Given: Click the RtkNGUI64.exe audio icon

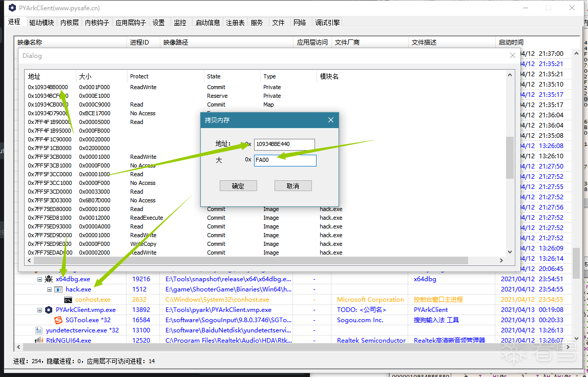Looking at the screenshot, I should pyautogui.click(x=38, y=340).
